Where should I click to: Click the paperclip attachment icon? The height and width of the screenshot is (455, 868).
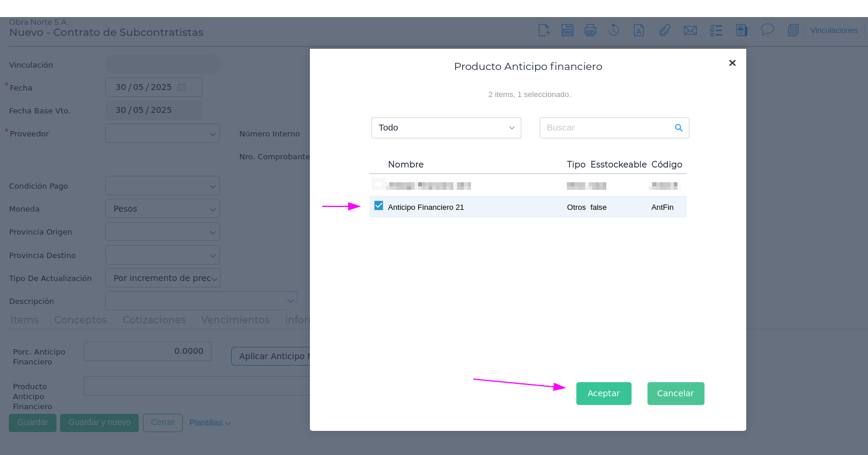[x=665, y=31]
